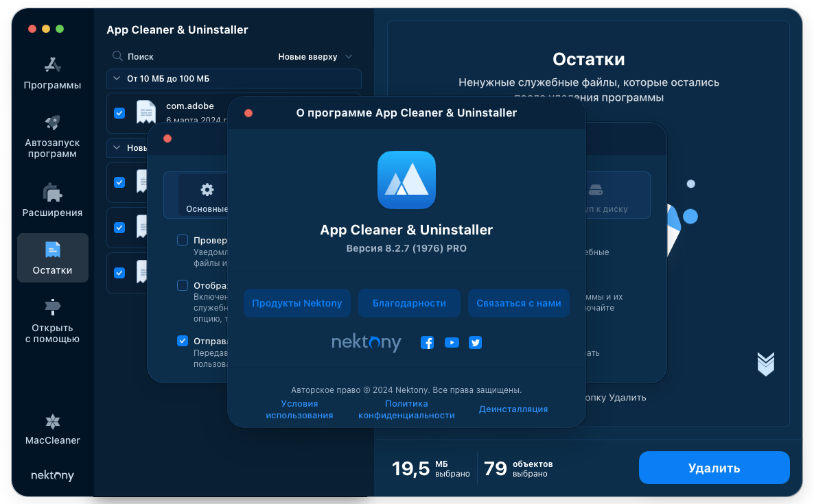The height and width of the screenshot is (504, 814).
Task: Open the Новые вверху sort dropdown
Action: 315,57
